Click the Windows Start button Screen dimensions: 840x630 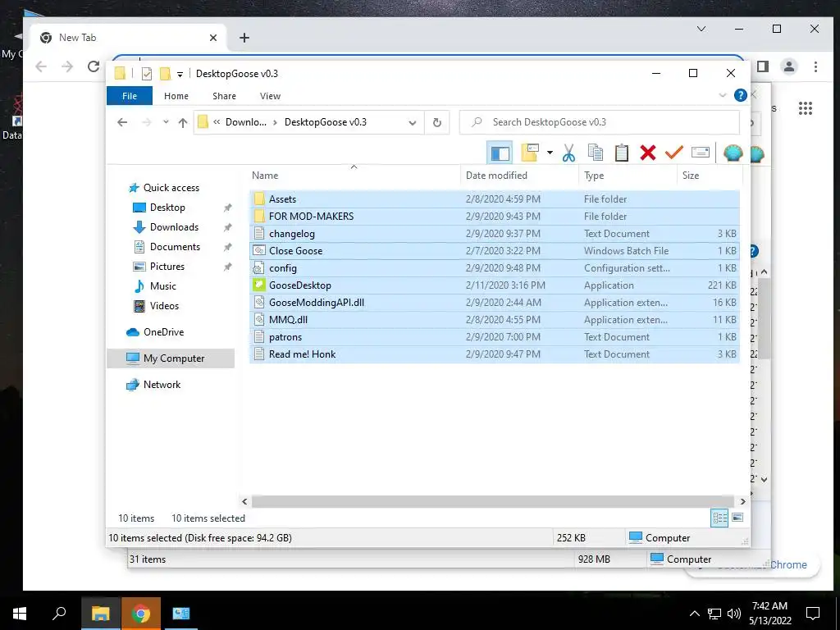[20, 614]
